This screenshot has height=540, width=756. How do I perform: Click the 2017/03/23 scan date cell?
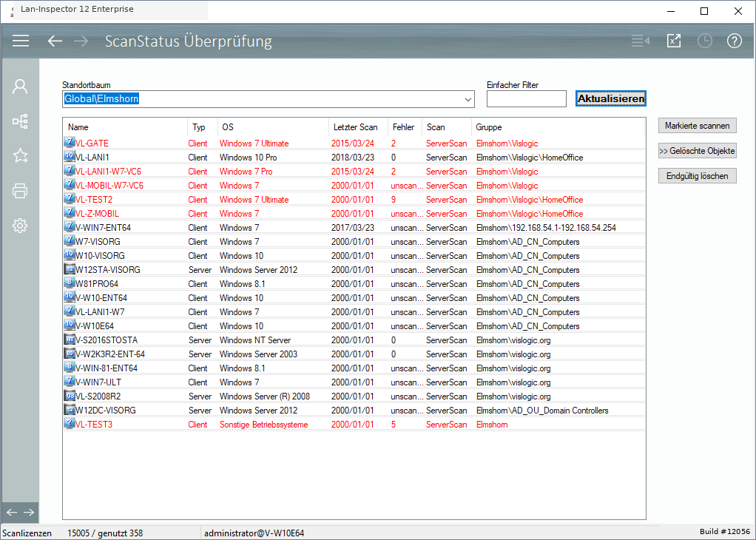coord(352,228)
